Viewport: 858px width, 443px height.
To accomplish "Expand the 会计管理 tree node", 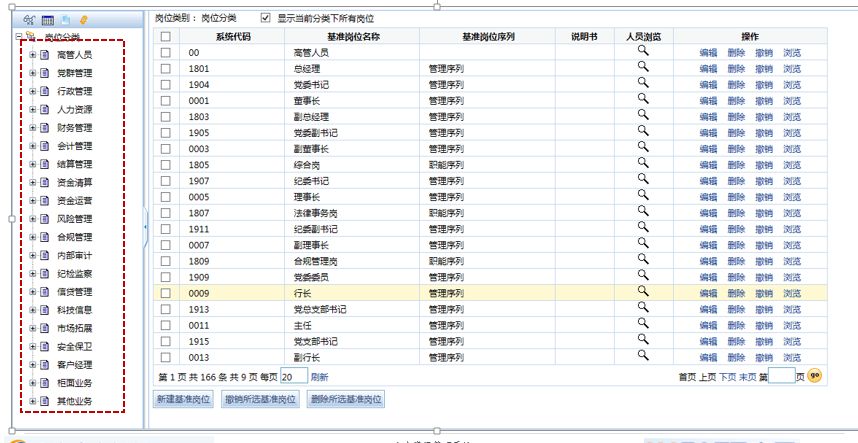I will [x=33, y=146].
